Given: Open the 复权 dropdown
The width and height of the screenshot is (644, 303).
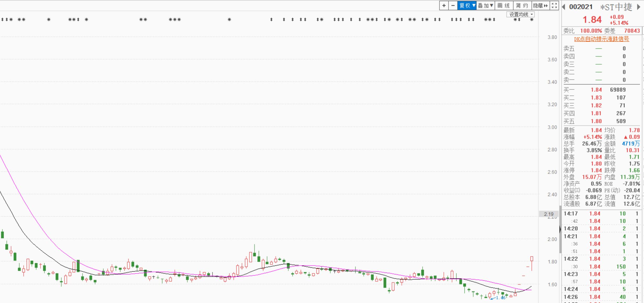Looking at the screenshot, I should point(467,6).
